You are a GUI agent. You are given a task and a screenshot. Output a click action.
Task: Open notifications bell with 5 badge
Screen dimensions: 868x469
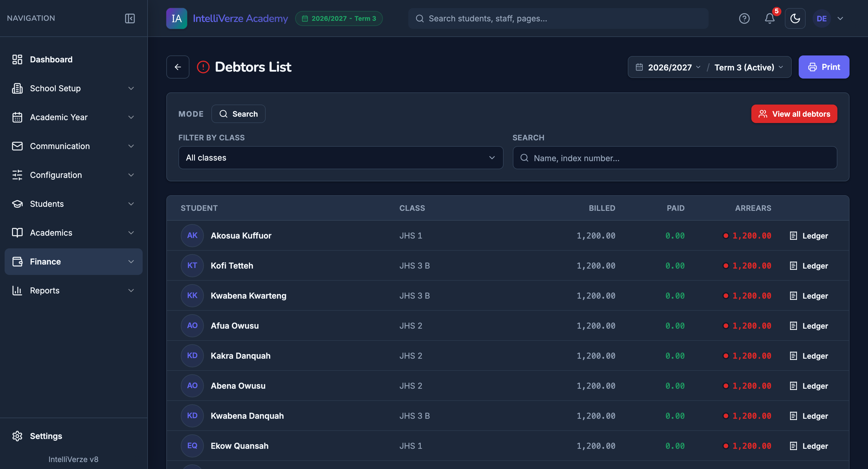pyautogui.click(x=770, y=18)
